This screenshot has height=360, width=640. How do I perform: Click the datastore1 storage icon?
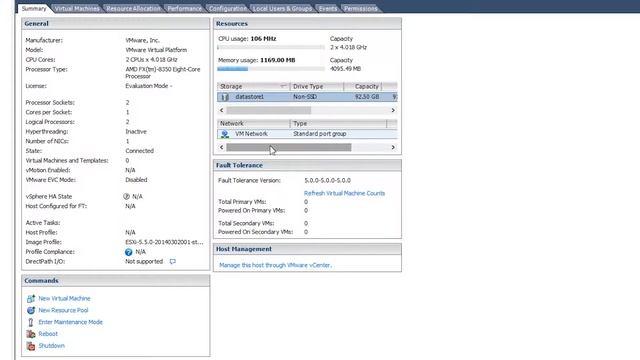[x=224, y=97]
